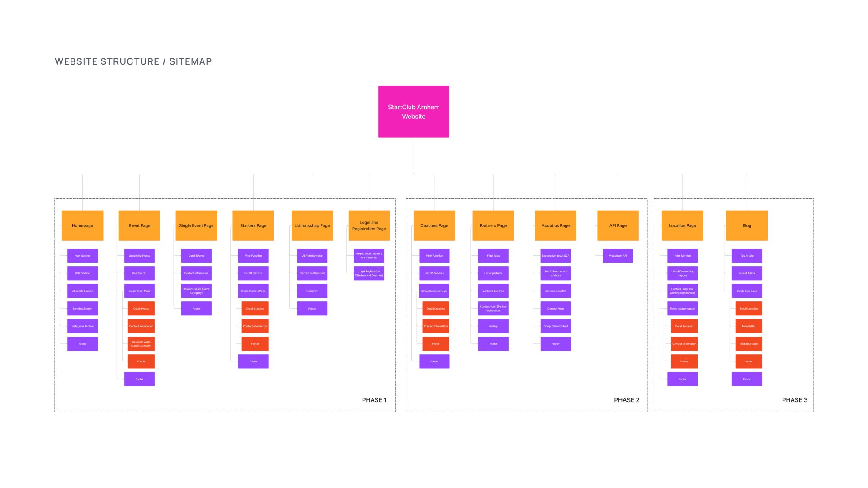Click the Single Event Page orange node
The width and height of the screenshot is (868, 488).
click(196, 225)
